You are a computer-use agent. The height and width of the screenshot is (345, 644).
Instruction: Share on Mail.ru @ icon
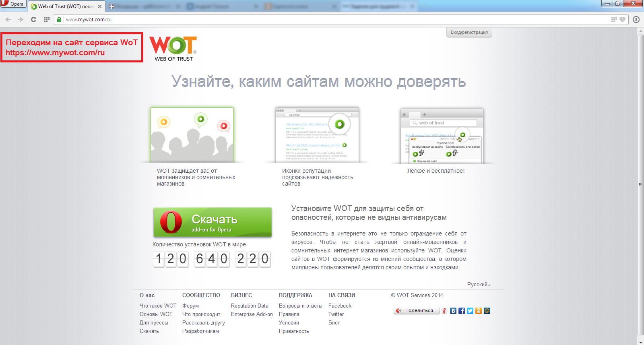(487, 311)
